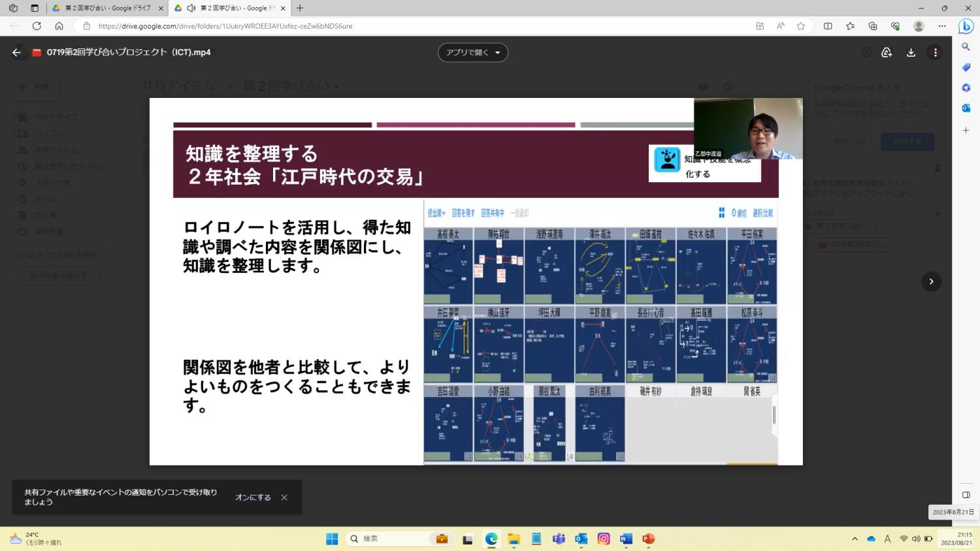The image size is (980, 551).
Task: Toggle immersive reader in the address bar
Action: tap(781, 26)
